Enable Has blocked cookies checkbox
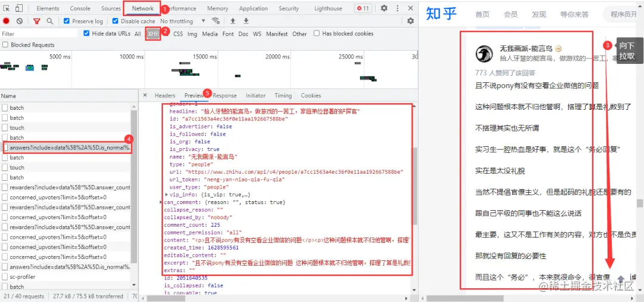Screen dimensions: 644x302 [317, 33]
